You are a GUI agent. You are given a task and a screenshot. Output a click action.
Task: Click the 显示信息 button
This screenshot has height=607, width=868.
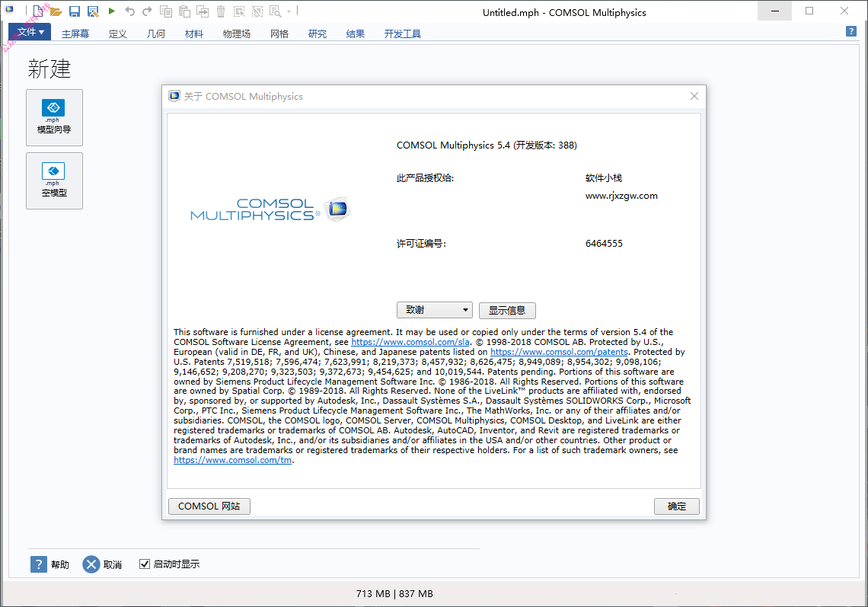(x=507, y=310)
